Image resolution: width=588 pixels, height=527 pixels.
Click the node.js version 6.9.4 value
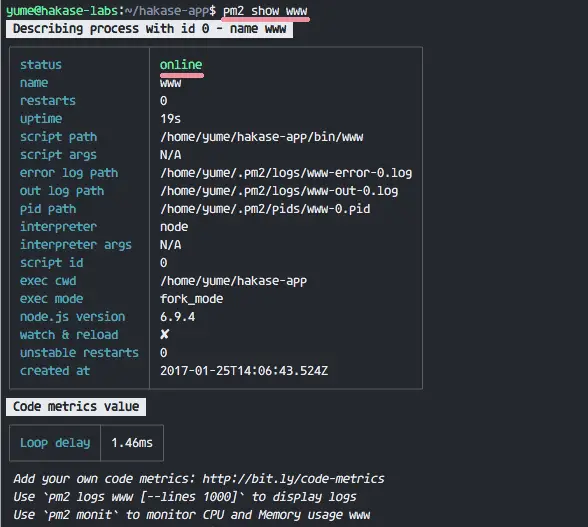tap(177, 317)
